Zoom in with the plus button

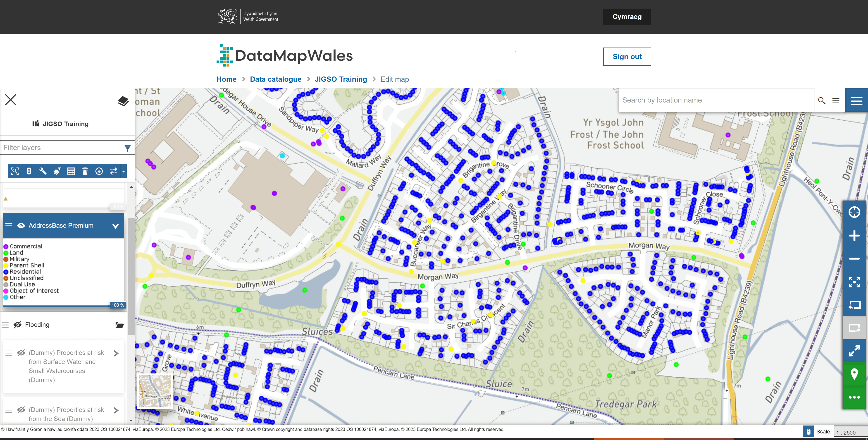[x=854, y=235]
